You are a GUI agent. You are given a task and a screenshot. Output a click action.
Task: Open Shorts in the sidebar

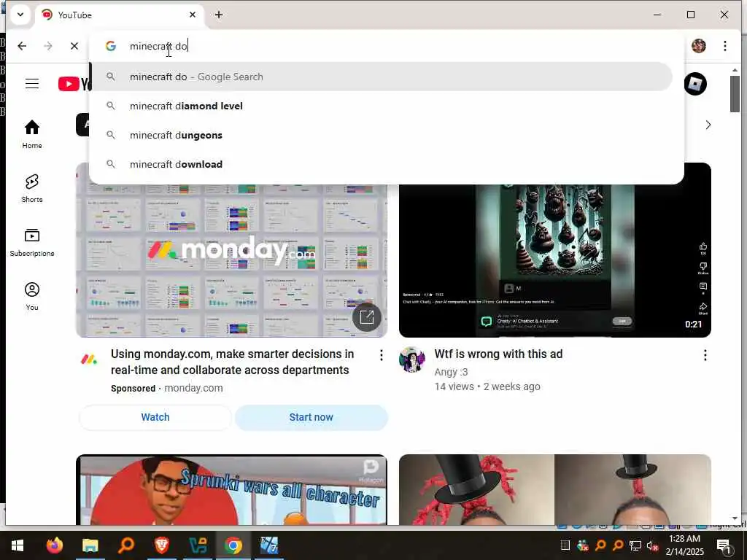pyautogui.click(x=32, y=189)
